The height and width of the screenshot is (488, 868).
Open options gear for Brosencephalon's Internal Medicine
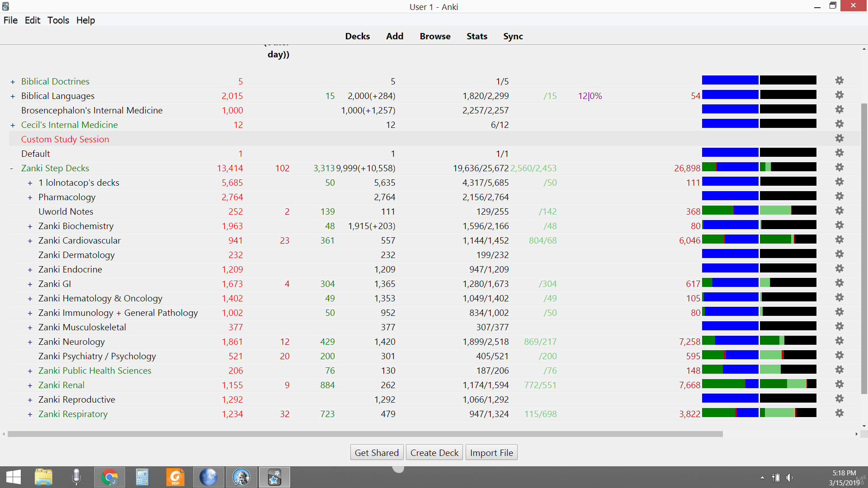(840, 110)
